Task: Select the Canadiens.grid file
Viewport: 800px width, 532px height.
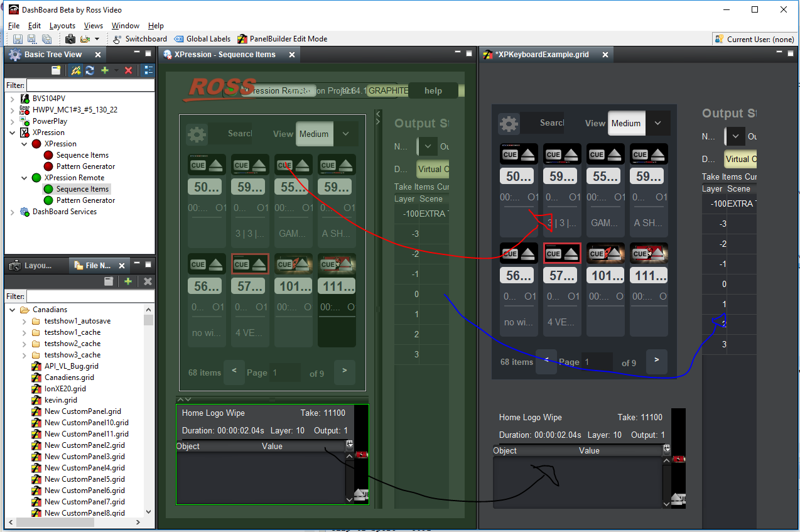Action: (x=69, y=377)
